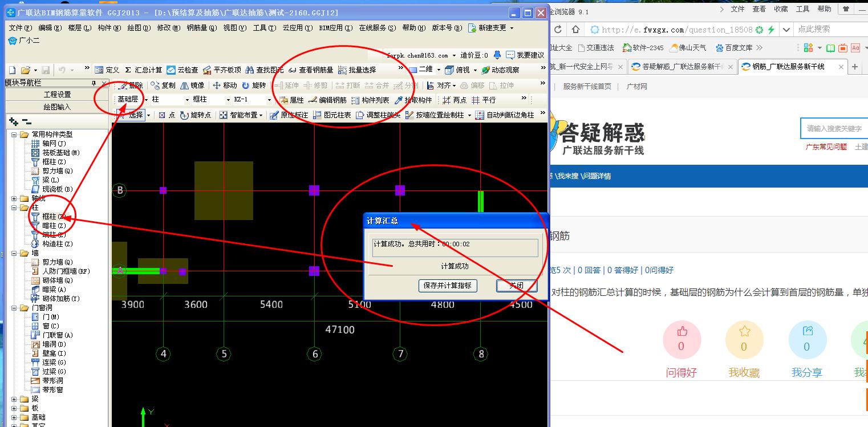Select the 旋转 rotate tool
This screenshot has width=868, height=427.
[x=254, y=85]
